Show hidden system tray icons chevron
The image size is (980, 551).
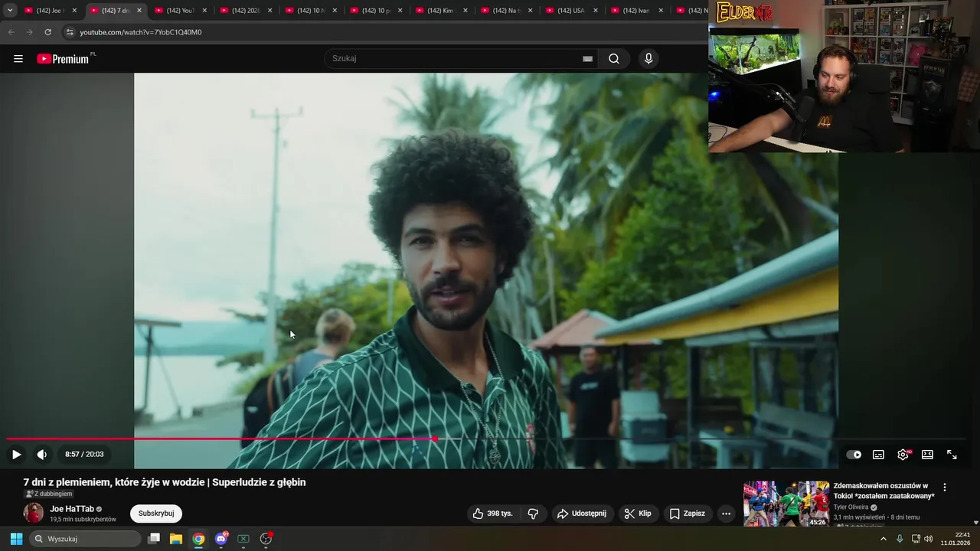884,539
